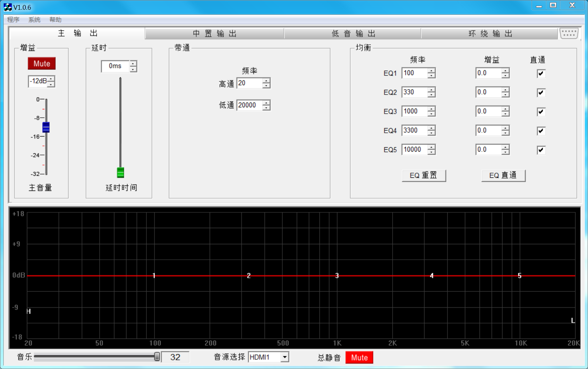
Task: Decrease the 低通 frequency spinner
Action: click(x=266, y=108)
